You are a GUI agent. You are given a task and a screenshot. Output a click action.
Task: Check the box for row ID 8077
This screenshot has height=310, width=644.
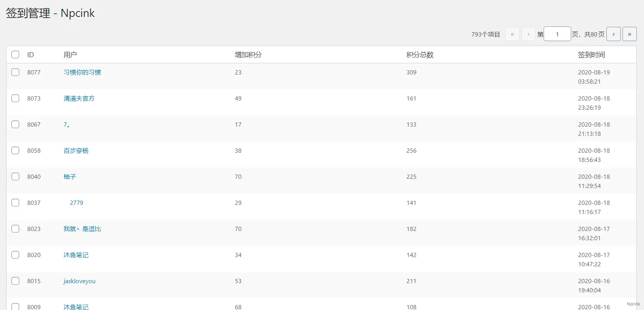15,72
